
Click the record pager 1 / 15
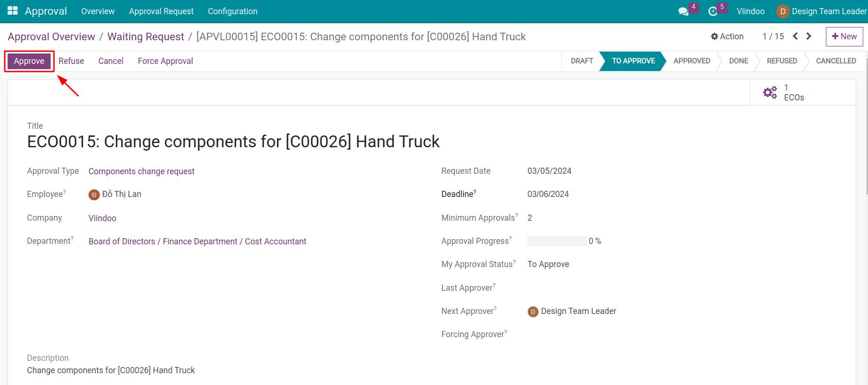pyautogui.click(x=773, y=36)
